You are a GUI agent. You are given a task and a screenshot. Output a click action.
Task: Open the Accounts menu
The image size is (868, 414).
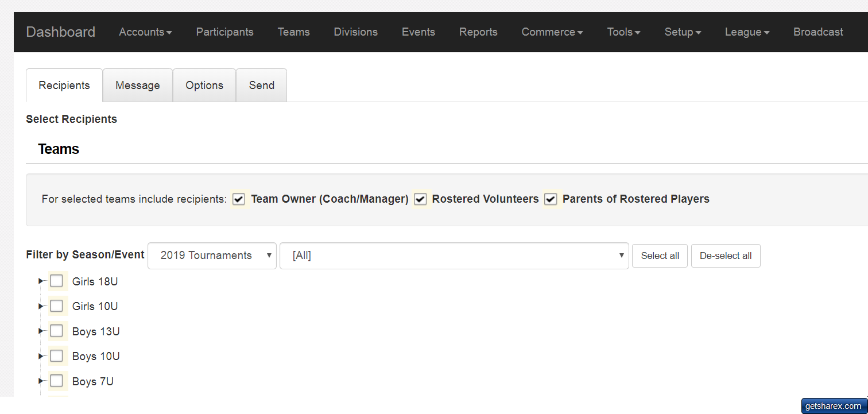(145, 32)
